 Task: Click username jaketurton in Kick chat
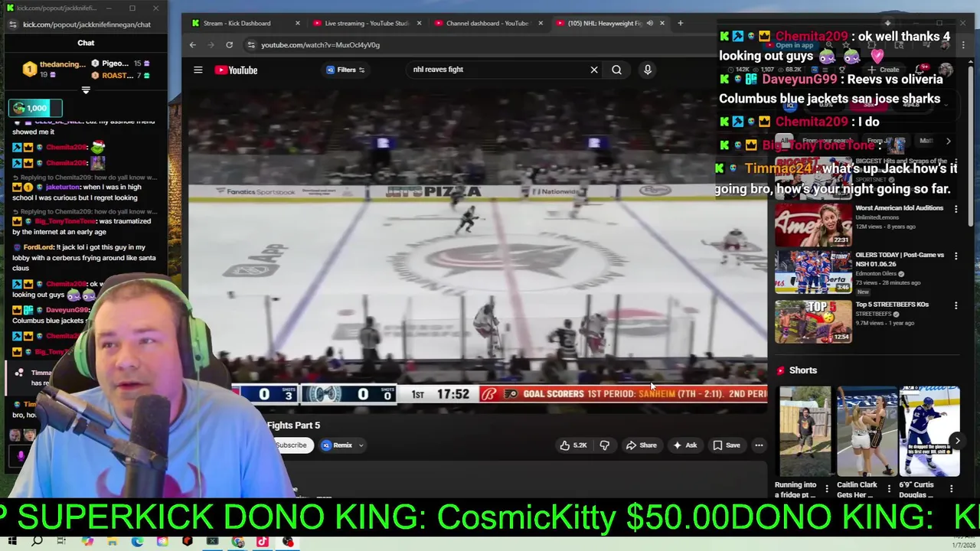tap(64, 187)
